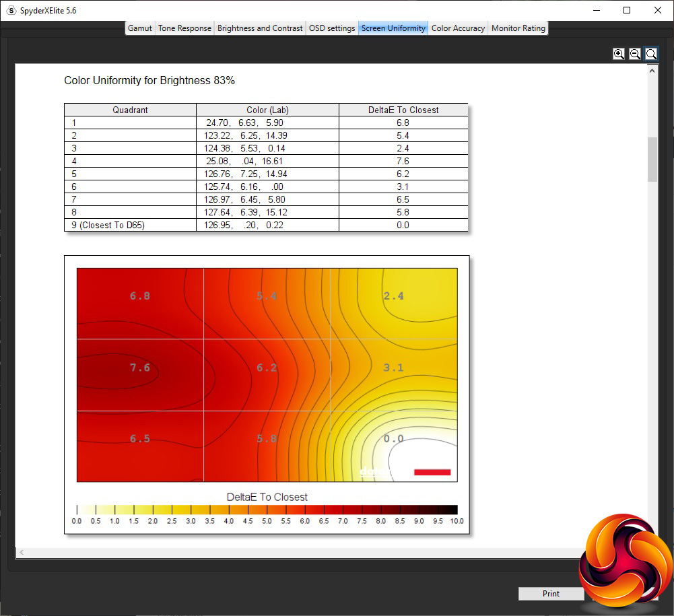The image size is (674, 616).
Task: Click the 0.0 label on the heatmap
Action: coord(394,439)
